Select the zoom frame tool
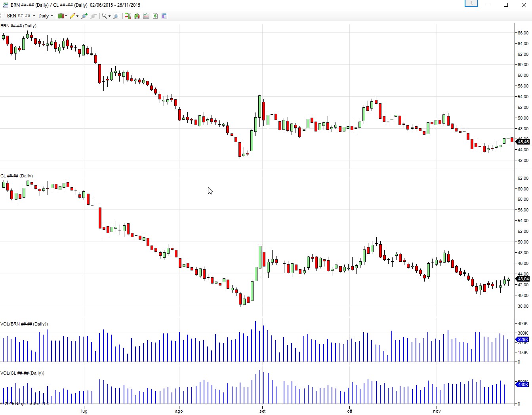Screen dimensions: 532x415 [116, 16]
